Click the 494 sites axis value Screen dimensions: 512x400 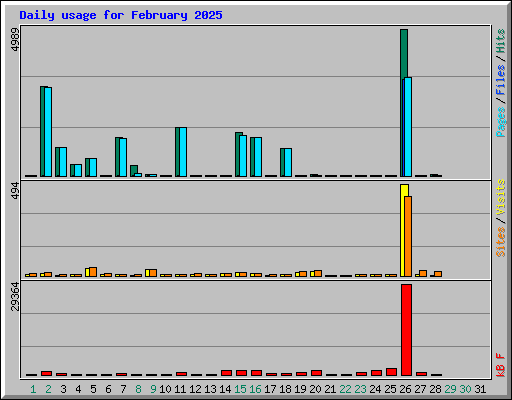[x=15, y=191]
